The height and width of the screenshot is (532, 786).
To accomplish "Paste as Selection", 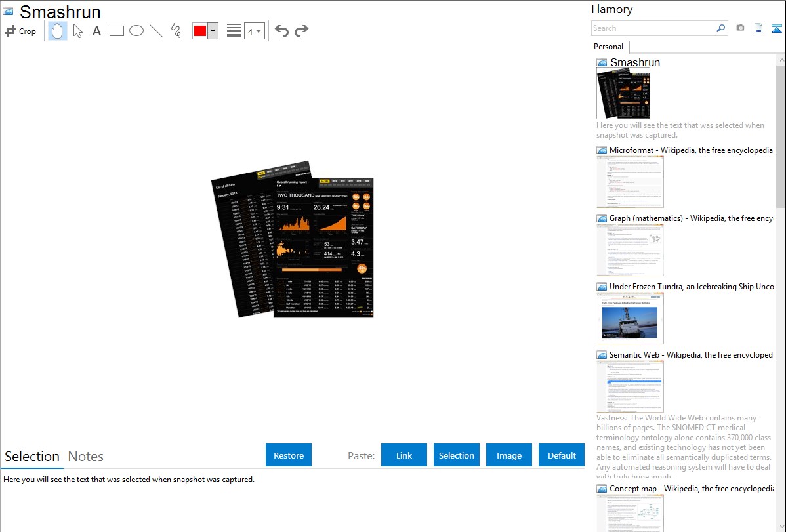I will tap(457, 455).
